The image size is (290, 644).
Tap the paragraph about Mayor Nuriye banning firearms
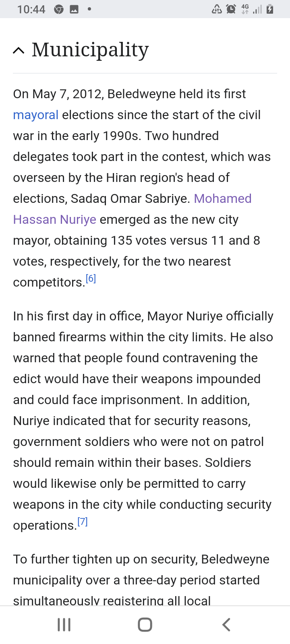point(143,421)
